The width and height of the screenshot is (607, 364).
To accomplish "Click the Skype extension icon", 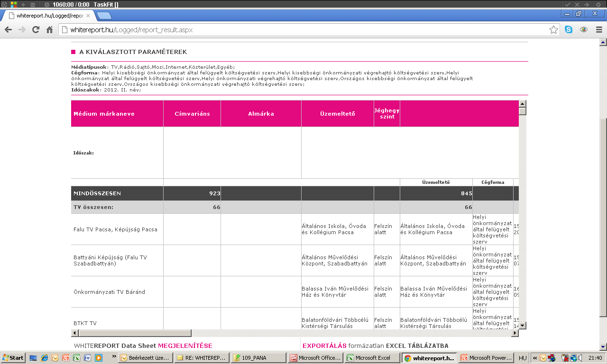I will tap(568, 29).
